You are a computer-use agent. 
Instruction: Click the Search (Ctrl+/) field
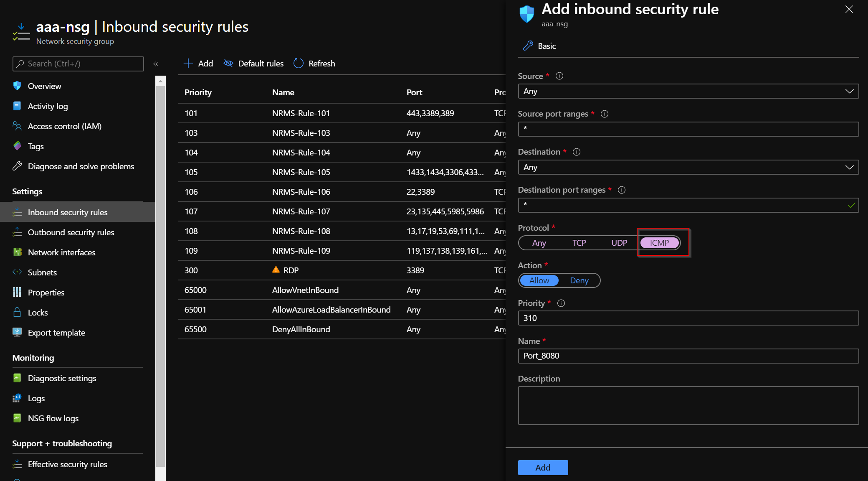tap(78, 64)
